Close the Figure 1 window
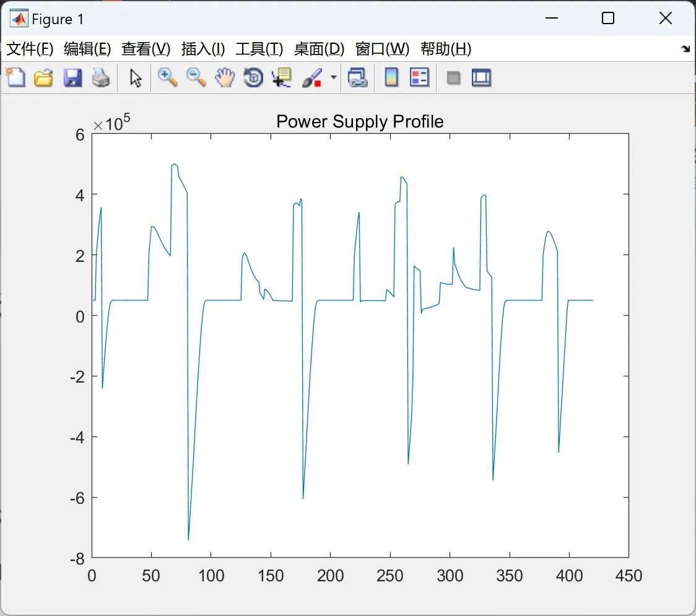The width and height of the screenshot is (696, 616). coord(666,18)
